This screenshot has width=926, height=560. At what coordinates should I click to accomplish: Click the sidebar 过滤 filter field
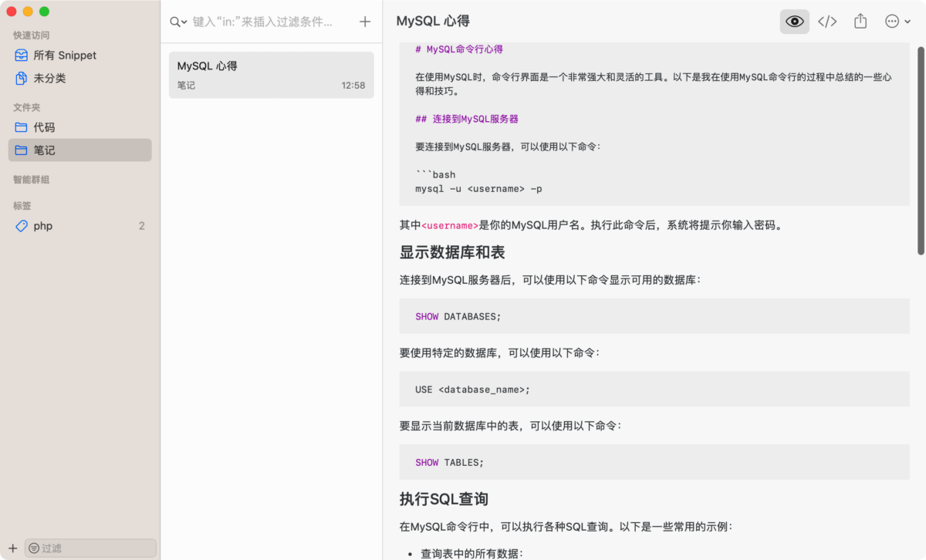(x=91, y=548)
